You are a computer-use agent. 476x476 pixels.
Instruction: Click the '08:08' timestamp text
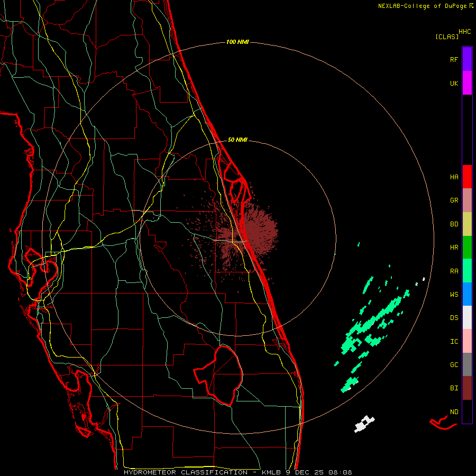(x=340, y=472)
